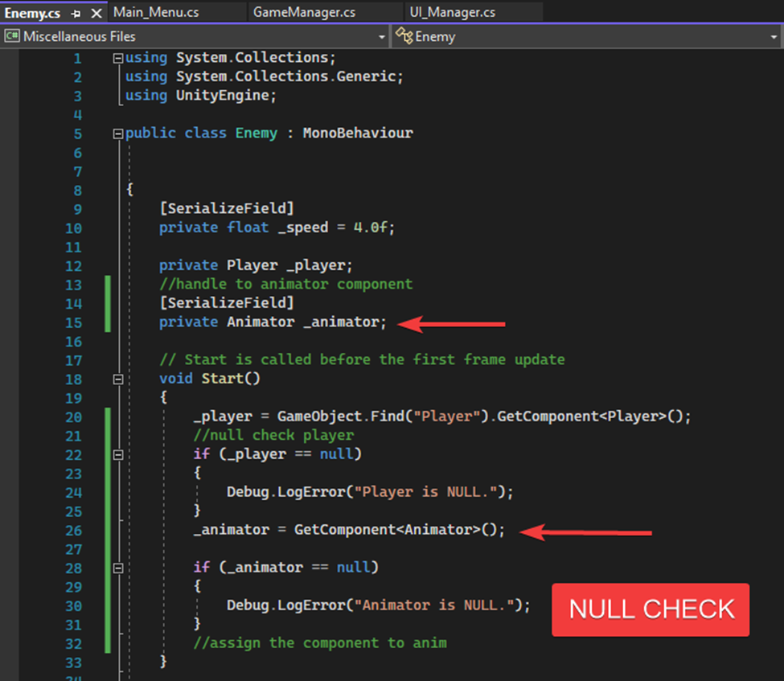Open the Miscellaneous Files project dropdown
Viewport: 784px width, 681px height.
pos(384,36)
